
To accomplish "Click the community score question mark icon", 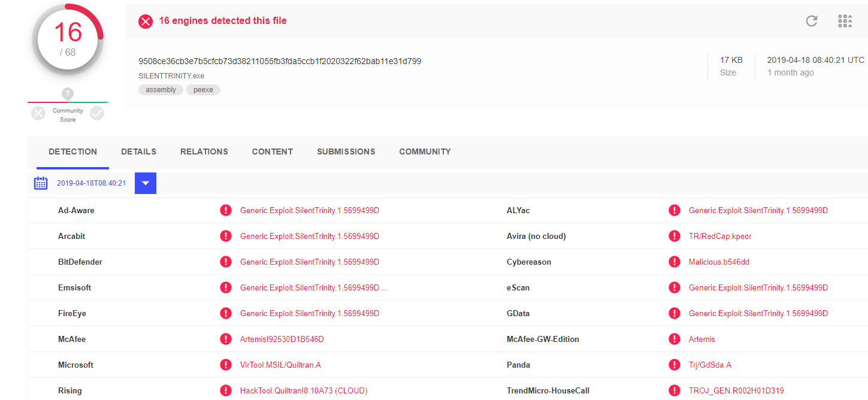I will 68,94.
